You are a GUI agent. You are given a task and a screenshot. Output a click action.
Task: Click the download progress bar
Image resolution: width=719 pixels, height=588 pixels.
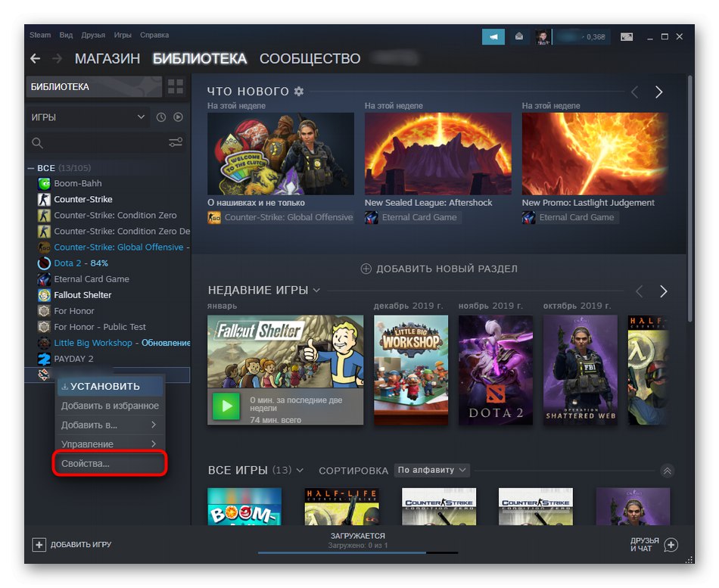358,552
